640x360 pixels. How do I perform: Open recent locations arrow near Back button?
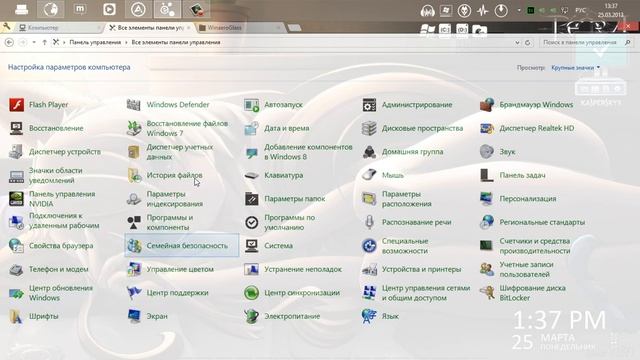coord(34,42)
